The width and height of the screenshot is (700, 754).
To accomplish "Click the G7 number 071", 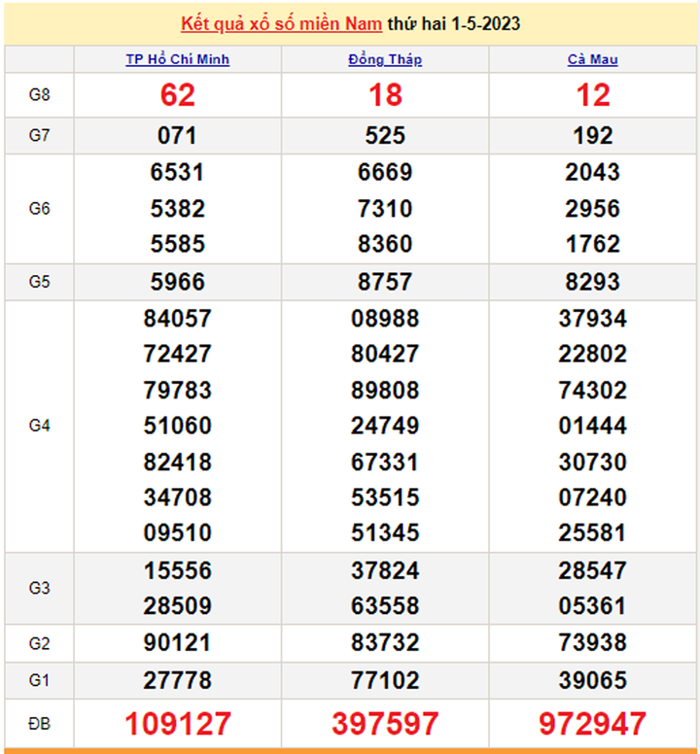I will click(178, 136).
